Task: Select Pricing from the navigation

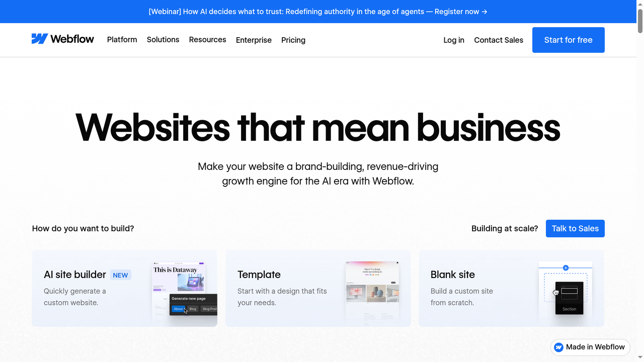Action: [x=293, y=40]
